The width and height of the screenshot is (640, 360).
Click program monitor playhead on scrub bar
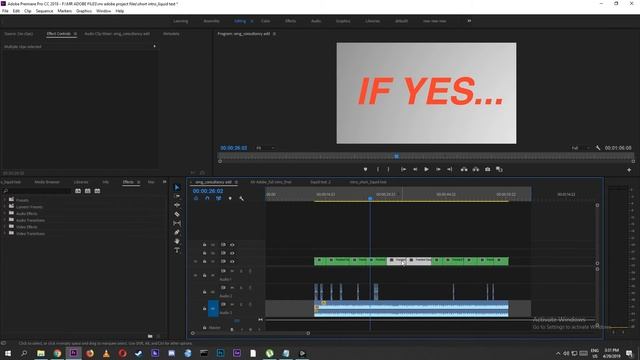[x=396, y=156]
